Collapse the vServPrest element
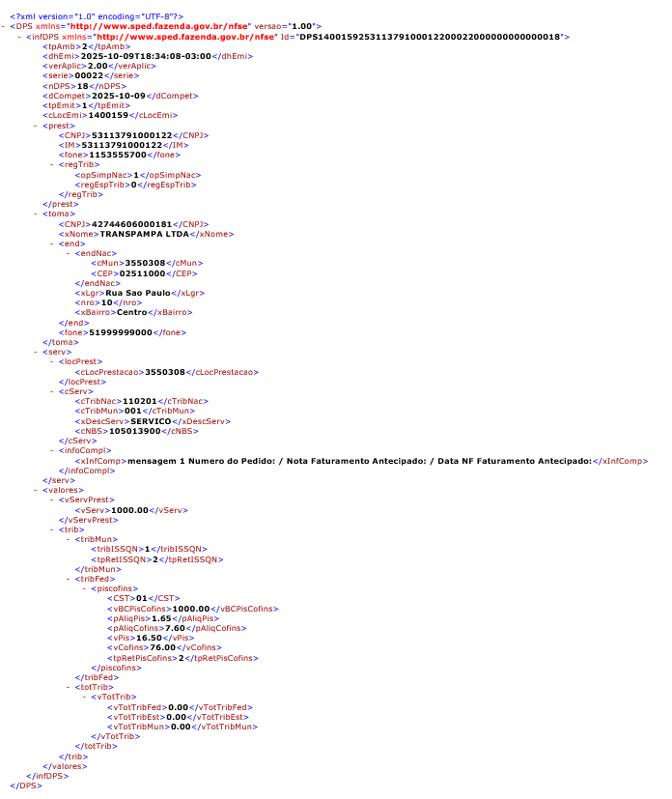The image size is (672, 799). 52,499
